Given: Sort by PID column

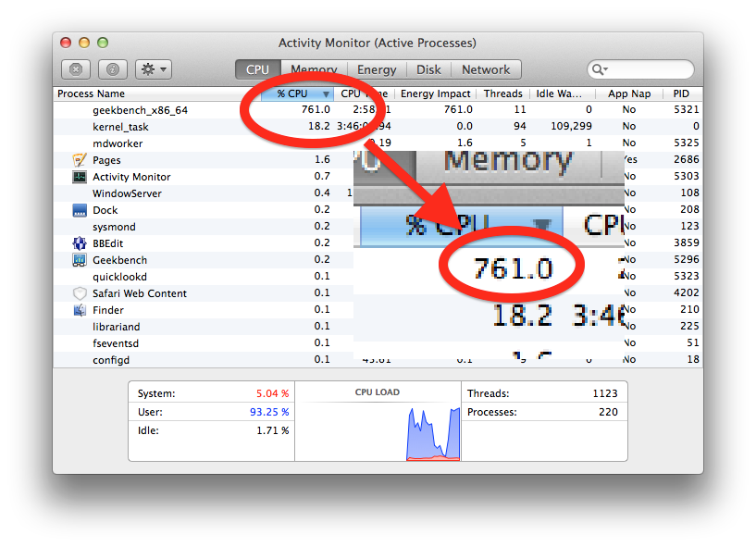Looking at the screenshot, I should click(681, 93).
